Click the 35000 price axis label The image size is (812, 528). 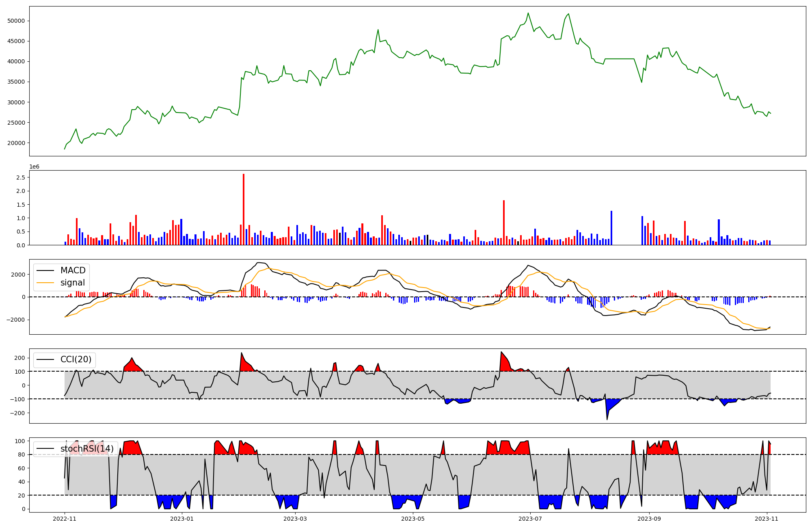point(16,82)
